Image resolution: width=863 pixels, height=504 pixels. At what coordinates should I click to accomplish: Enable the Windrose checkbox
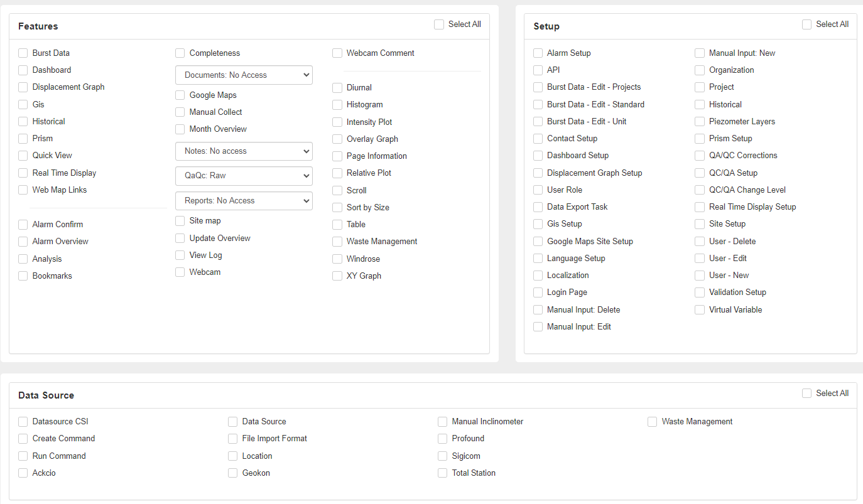tap(337, 259)
